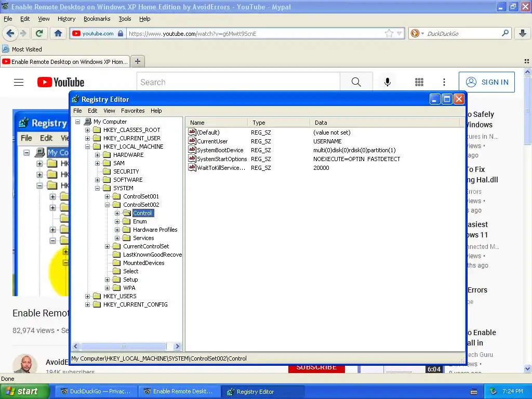This screenshot has height=399, width=532.
Task: Expand the Control key under ControlSet002
Action: 117,213
